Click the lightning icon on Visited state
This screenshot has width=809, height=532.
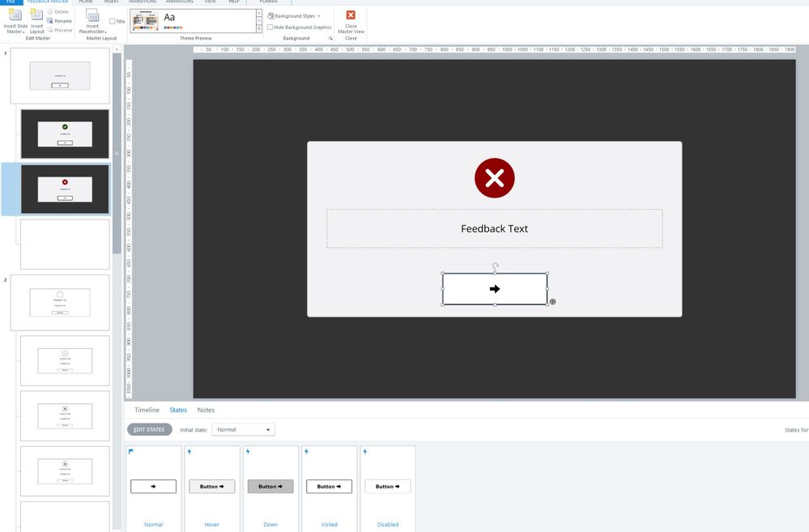306,452
